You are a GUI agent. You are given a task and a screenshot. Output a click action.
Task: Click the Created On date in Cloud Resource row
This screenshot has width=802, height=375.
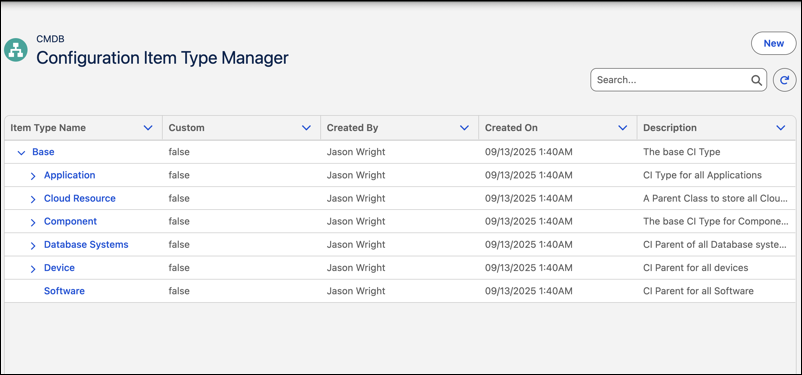pyautogui.click(x=528, y=198)
